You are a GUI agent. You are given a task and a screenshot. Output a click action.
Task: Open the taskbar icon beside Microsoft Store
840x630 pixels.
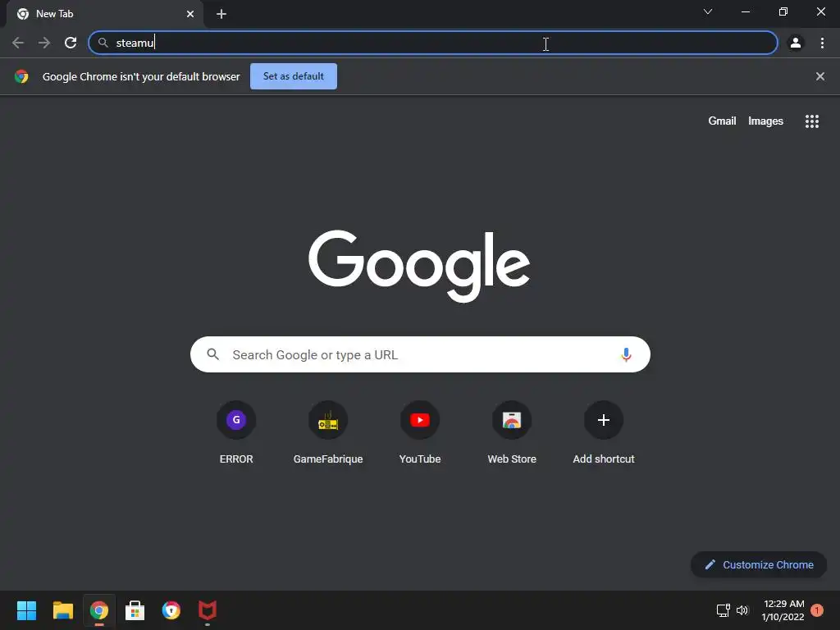point(171,610)
